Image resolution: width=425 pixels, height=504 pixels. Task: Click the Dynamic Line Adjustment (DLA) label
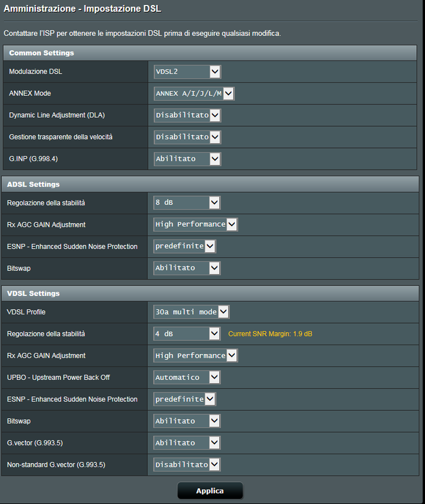point(57,115)
